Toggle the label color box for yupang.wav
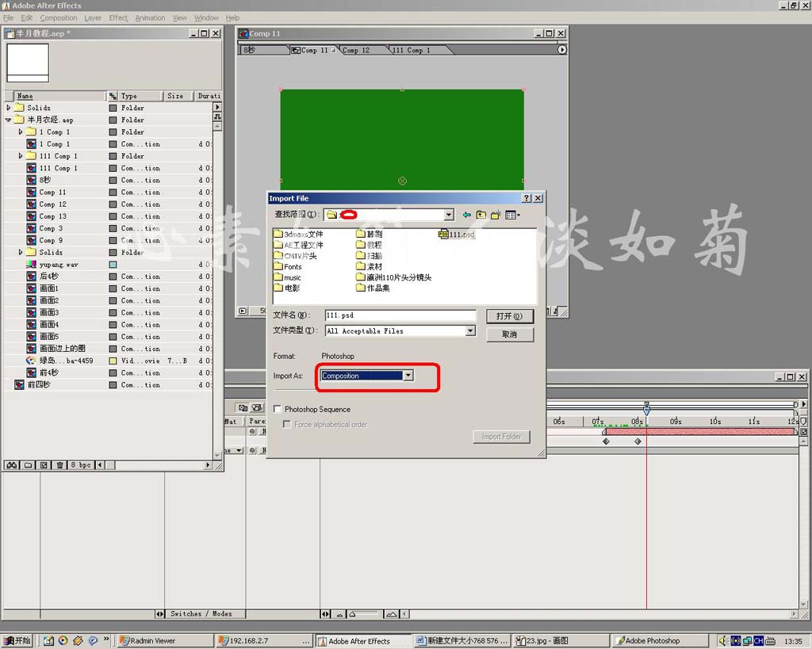This screenshot has width=812, height=649. [113, 265]
